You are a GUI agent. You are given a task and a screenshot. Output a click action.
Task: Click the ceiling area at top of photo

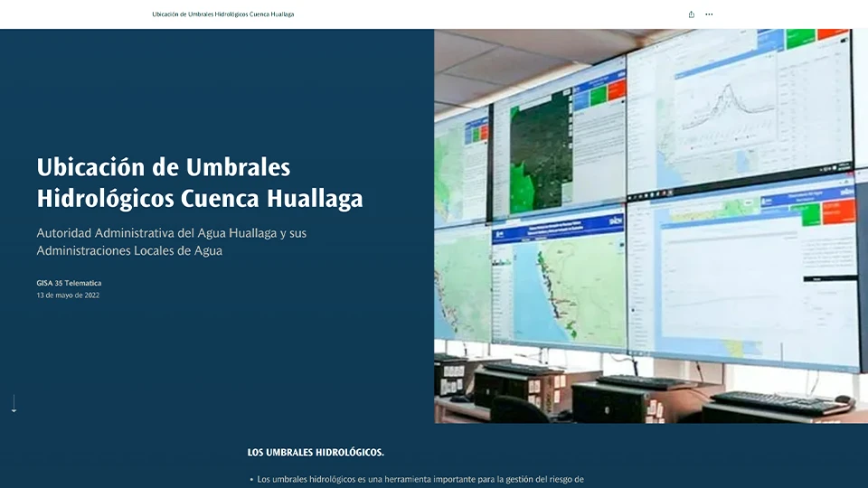[506, 59]
